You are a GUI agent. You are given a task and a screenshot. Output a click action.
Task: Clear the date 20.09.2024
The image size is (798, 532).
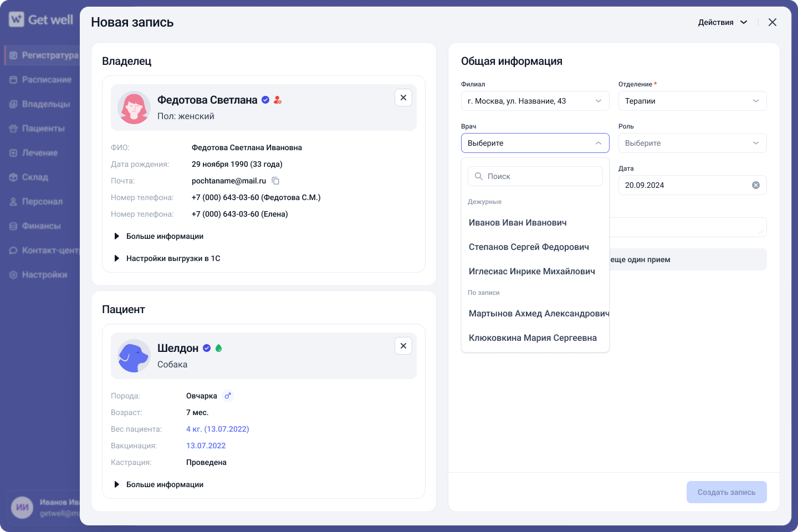[756, 185]
